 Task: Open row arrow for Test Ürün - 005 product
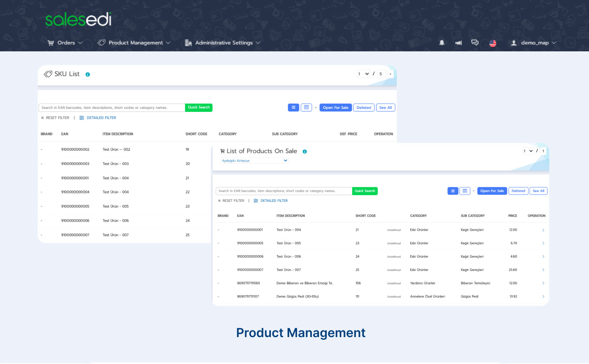tap(543, 243)
